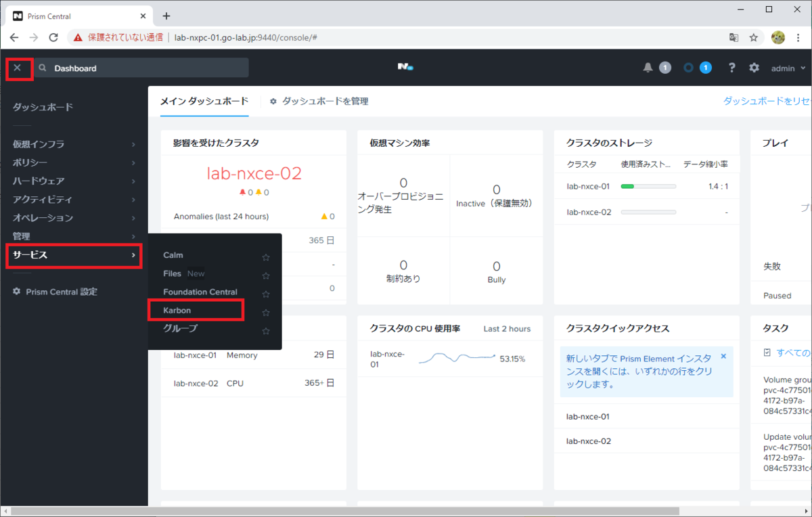Click the 53.15% CPU usage value

click(512, 359)
